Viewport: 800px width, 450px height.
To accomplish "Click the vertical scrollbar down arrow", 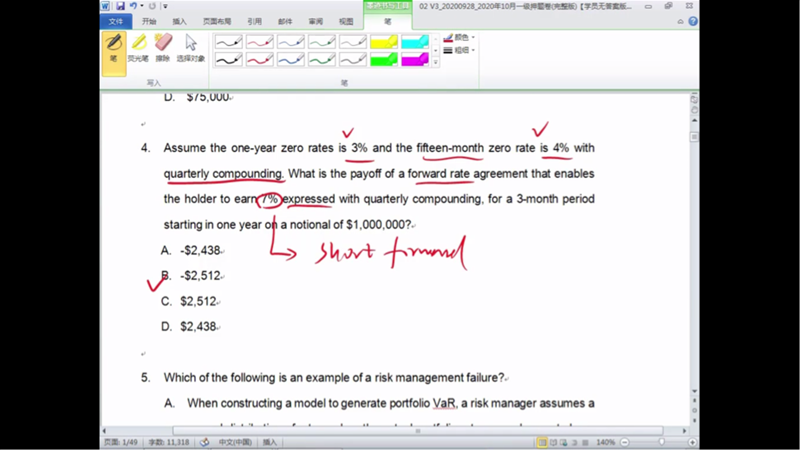I will [694, 391].
